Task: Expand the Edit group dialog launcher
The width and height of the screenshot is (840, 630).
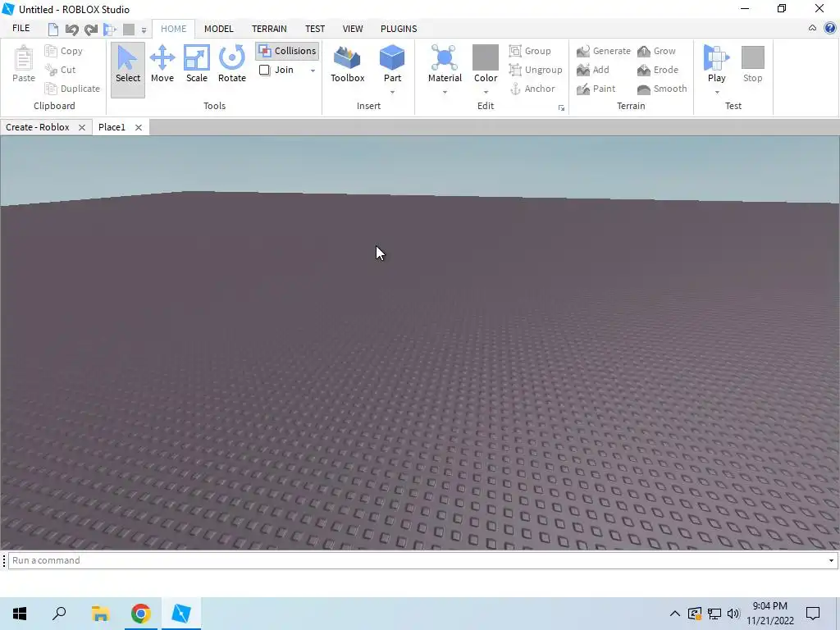Action: (x=561, y=107)
